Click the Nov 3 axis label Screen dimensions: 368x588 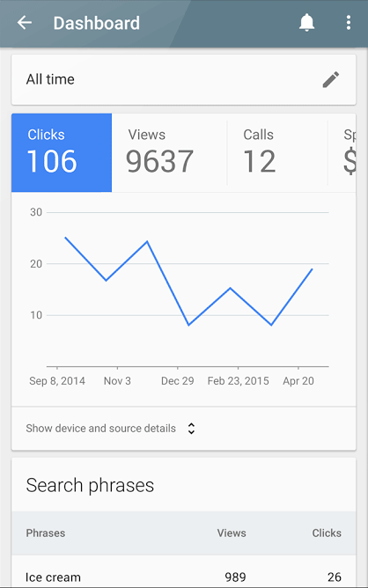click(117, 381)
